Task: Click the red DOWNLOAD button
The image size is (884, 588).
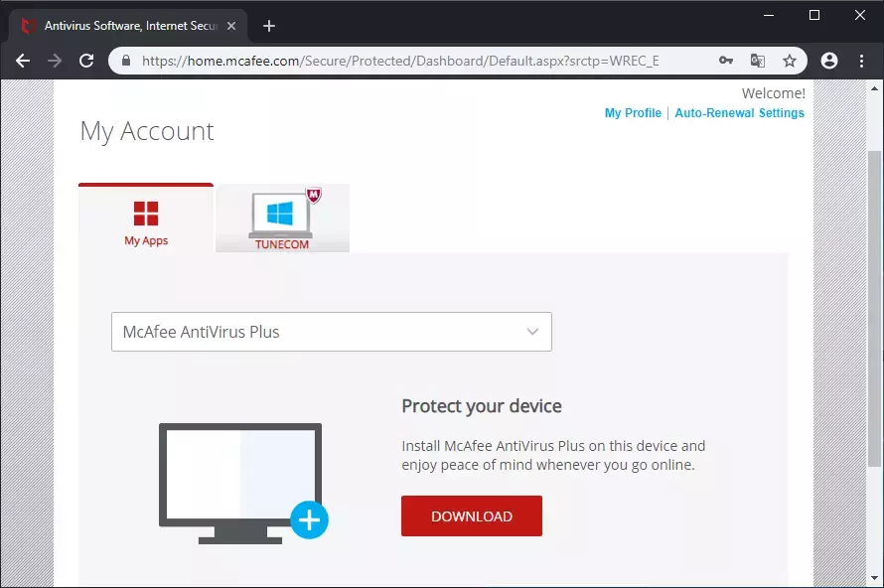Action: pos(472,515)
